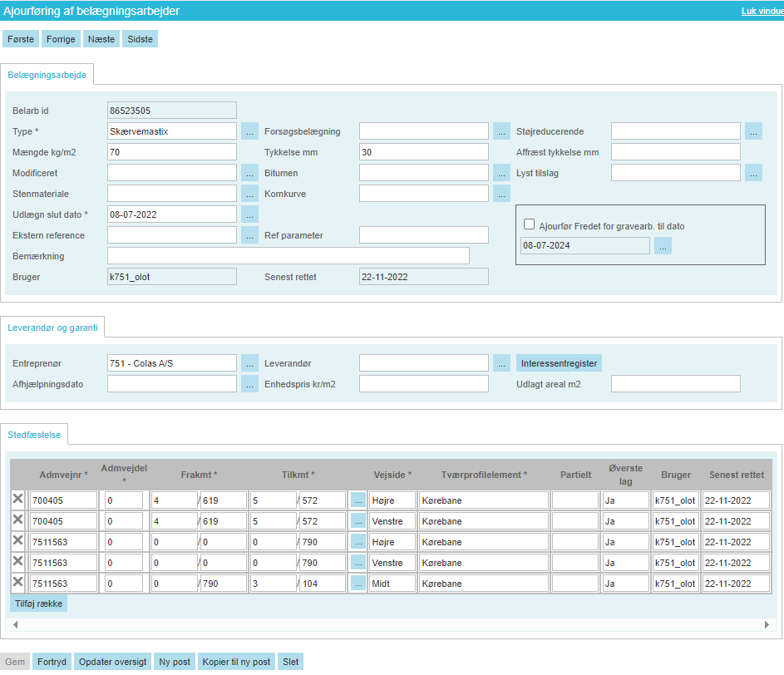The height and width of the screenshot is (675, 784).
Task: Click lookup button beside Bitumen field
Action: point(501,173)
